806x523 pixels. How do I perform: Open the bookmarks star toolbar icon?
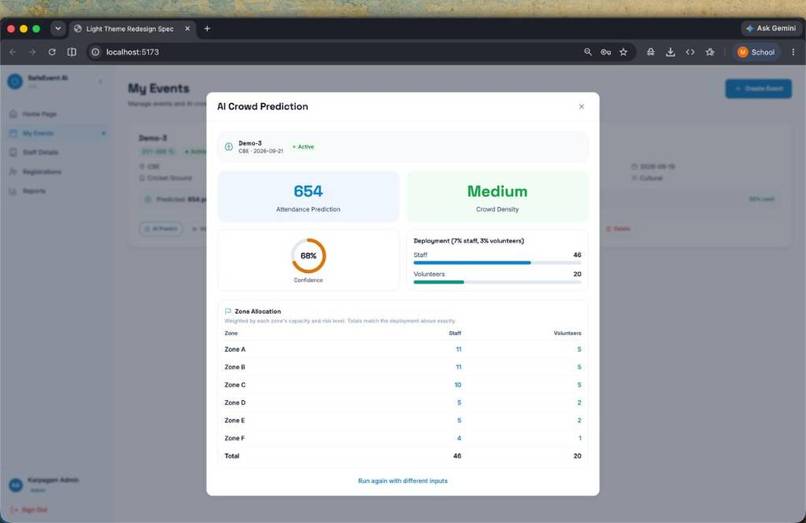[x=710, y=52]
